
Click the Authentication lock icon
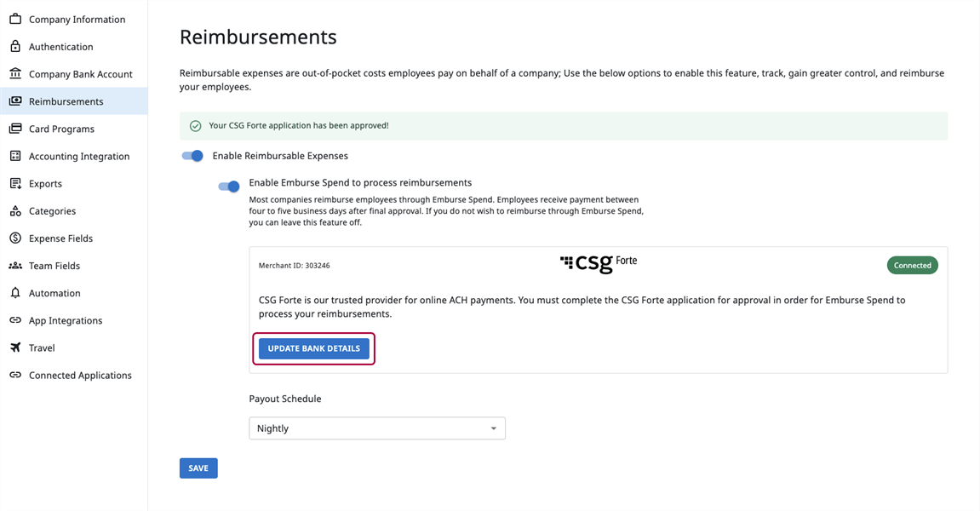(15, 46)
